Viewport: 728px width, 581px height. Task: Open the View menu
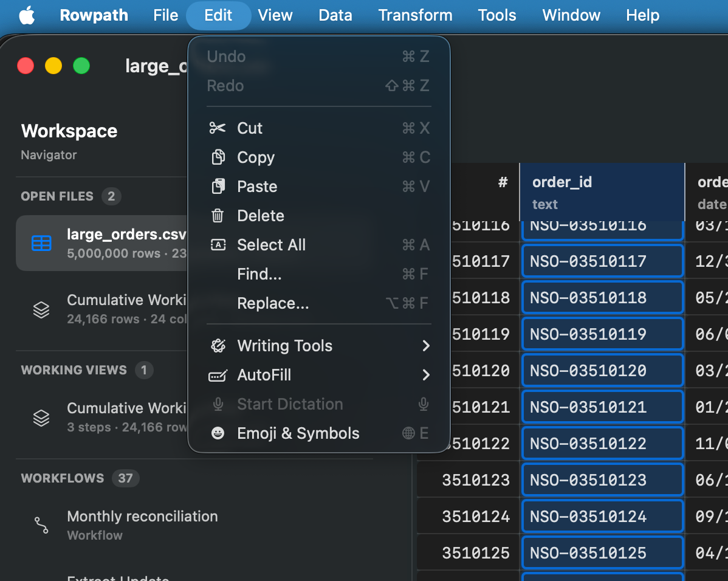point(275,15)
